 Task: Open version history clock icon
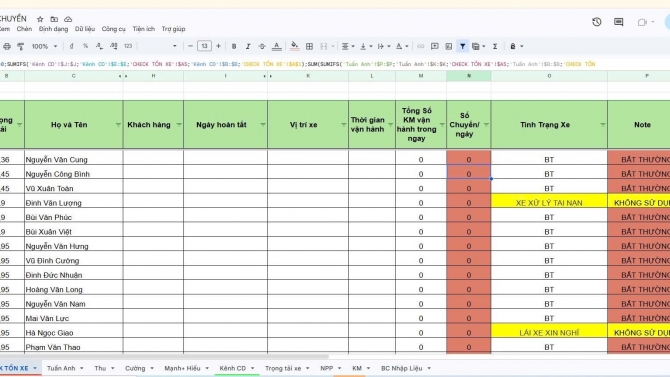[x=597, y=22]
